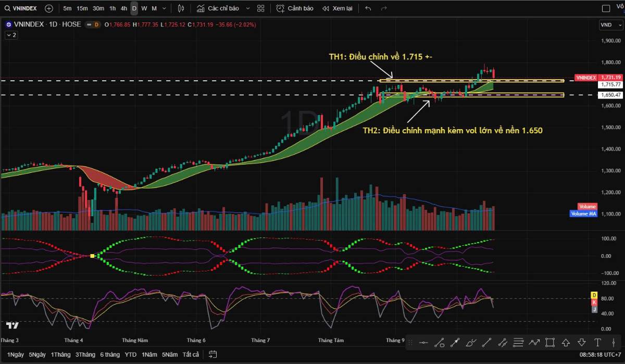Start bar replay with Xem lại

pyautogui.click(x=337, y=8)
